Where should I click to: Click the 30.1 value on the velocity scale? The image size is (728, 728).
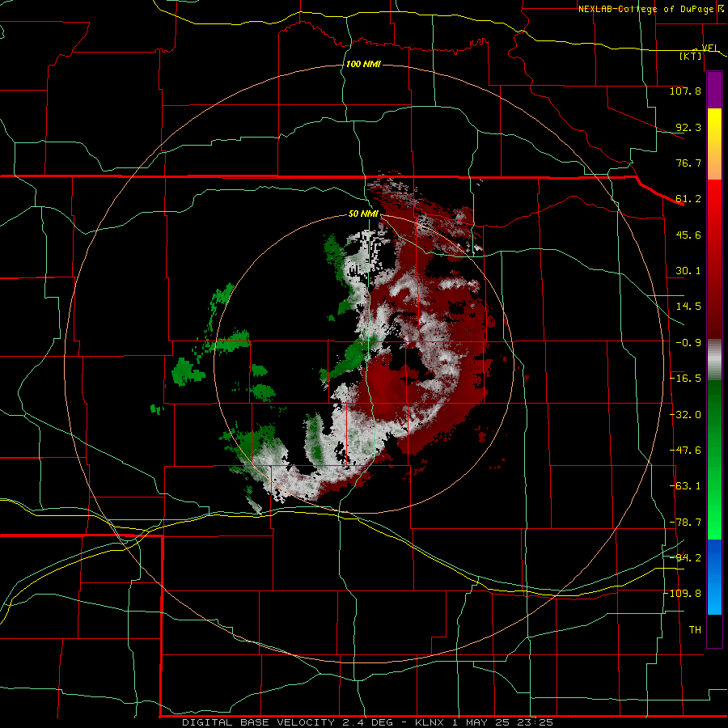point(688,271)
